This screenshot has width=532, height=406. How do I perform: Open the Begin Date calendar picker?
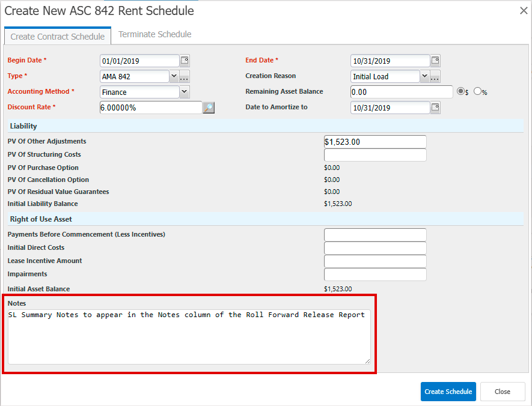(185, 61)
